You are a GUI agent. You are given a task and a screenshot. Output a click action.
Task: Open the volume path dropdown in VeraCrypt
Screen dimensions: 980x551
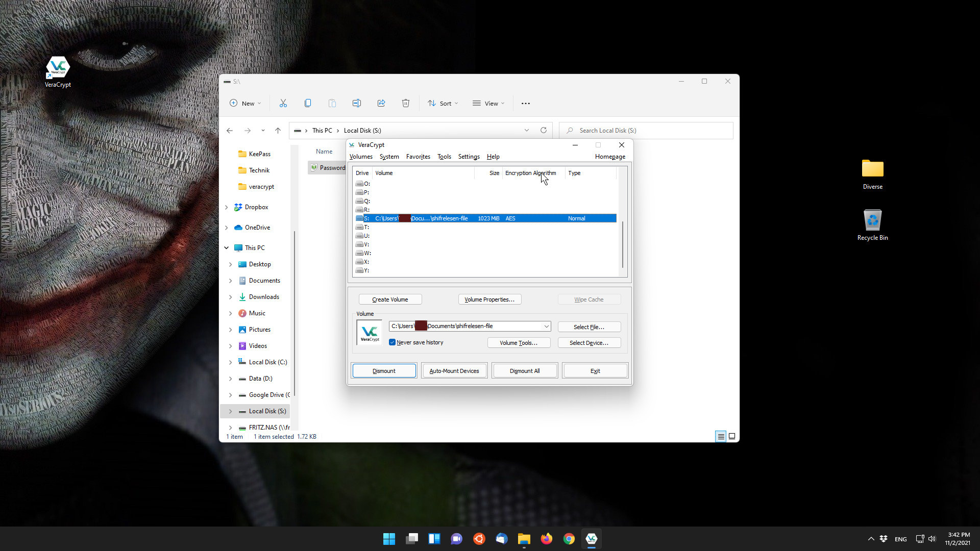pyautogui.click(x=546, y=326)
